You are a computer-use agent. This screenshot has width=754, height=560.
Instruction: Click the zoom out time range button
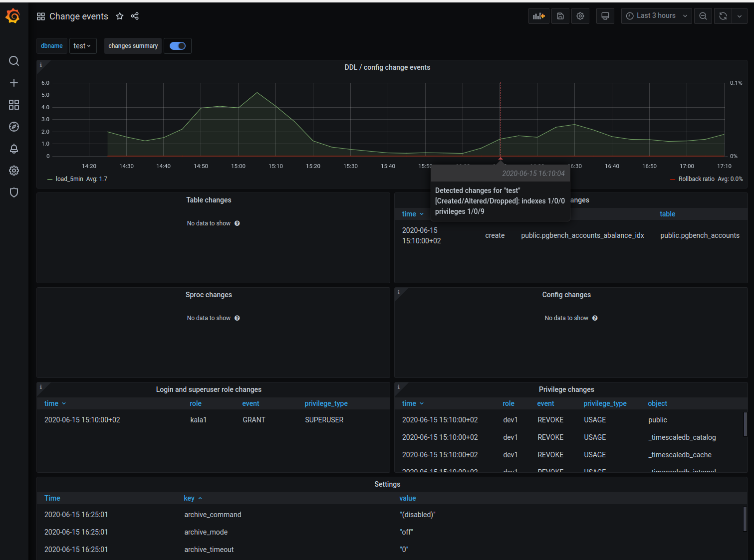pos(703,16)
